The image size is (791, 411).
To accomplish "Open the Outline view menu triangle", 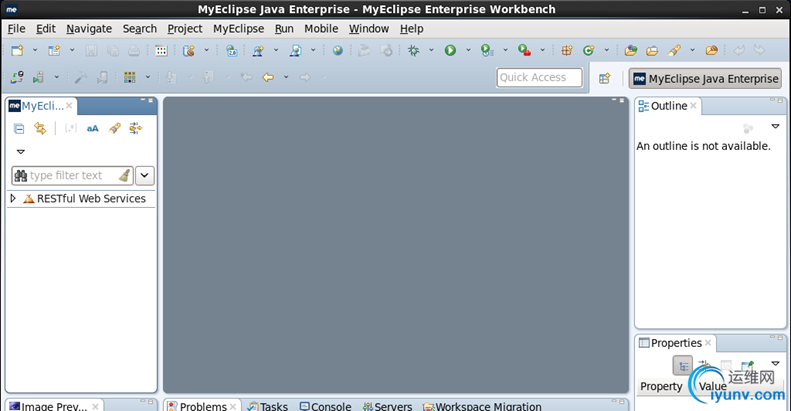I will point(775,126).
